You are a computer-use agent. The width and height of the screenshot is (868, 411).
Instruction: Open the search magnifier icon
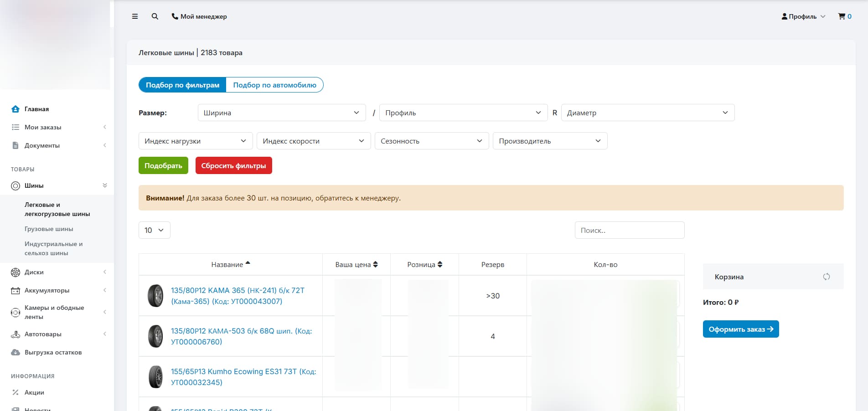point(155,16)
